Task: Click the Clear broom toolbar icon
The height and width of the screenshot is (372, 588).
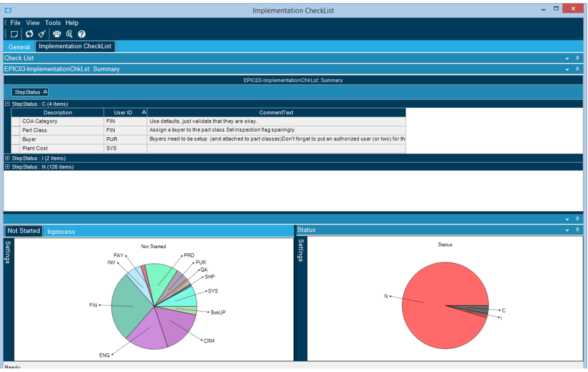Action: pyautogui.click(x=42, y=34)
